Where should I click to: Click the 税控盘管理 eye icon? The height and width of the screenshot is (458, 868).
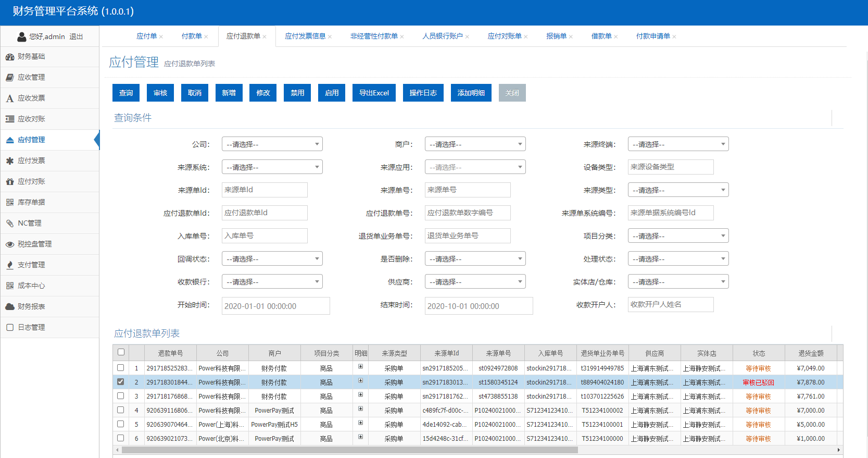(9, 244)
